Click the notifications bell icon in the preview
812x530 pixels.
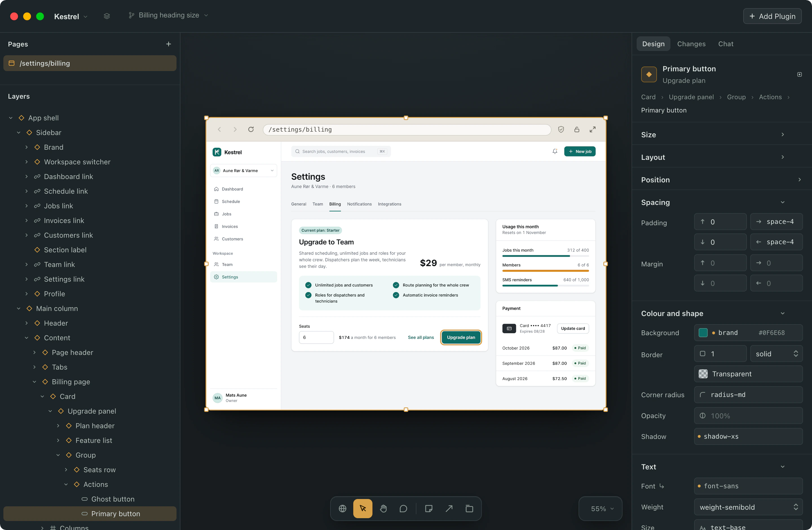[x=555, y=151]
